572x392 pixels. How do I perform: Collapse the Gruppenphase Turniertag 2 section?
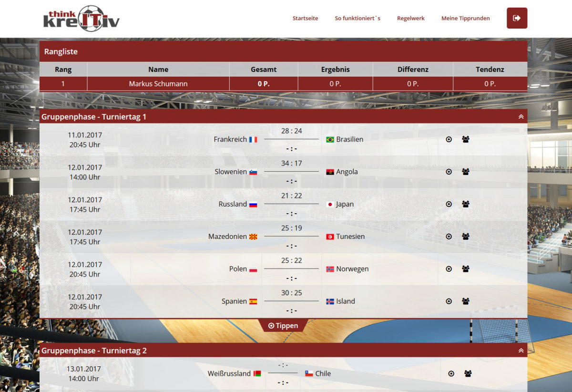click(521, 351)
